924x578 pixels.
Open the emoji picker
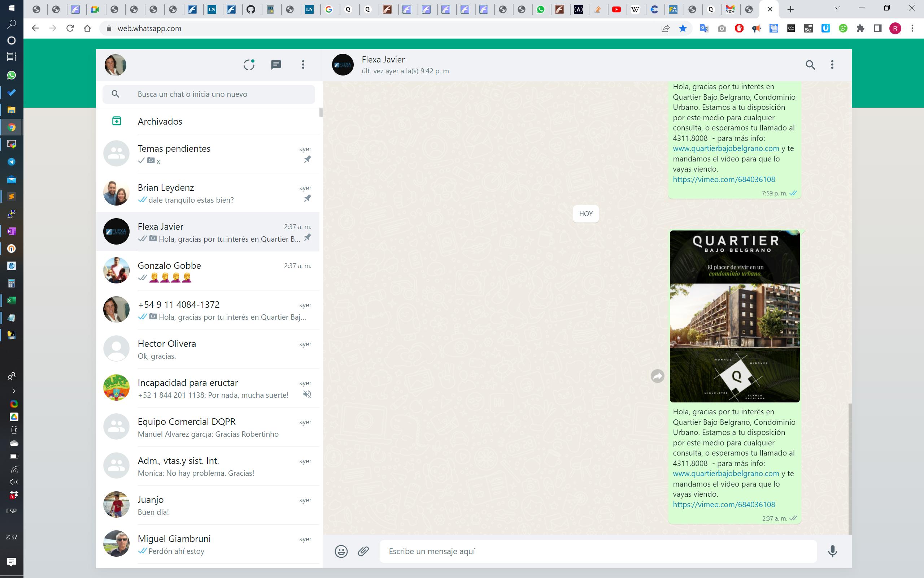click(x=341, y=551)
